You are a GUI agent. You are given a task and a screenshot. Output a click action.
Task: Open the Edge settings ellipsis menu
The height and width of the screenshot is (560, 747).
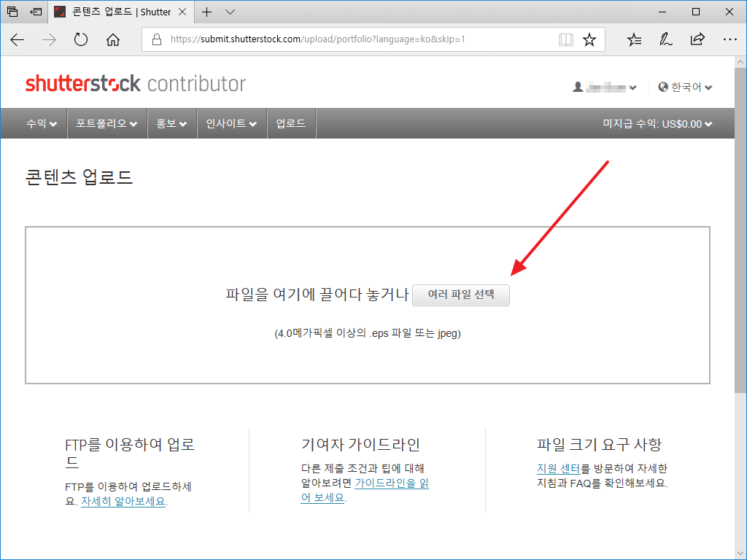729,39
